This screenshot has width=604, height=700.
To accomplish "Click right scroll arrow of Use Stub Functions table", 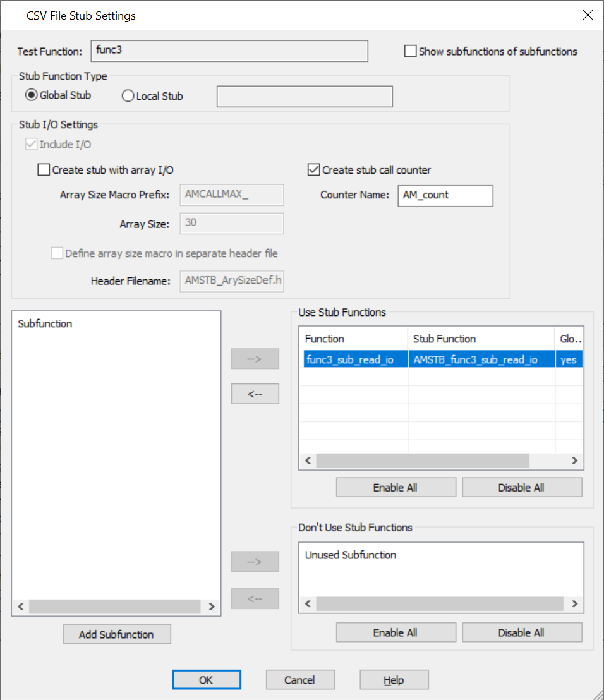I will (x=574, y=461).
